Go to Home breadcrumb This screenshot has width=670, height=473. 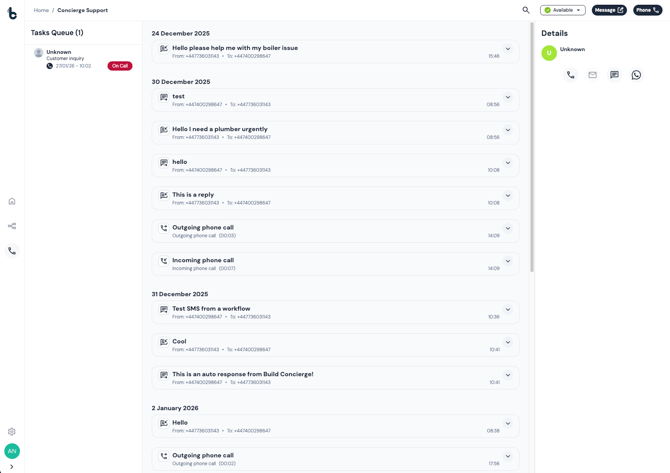point(41,10)
